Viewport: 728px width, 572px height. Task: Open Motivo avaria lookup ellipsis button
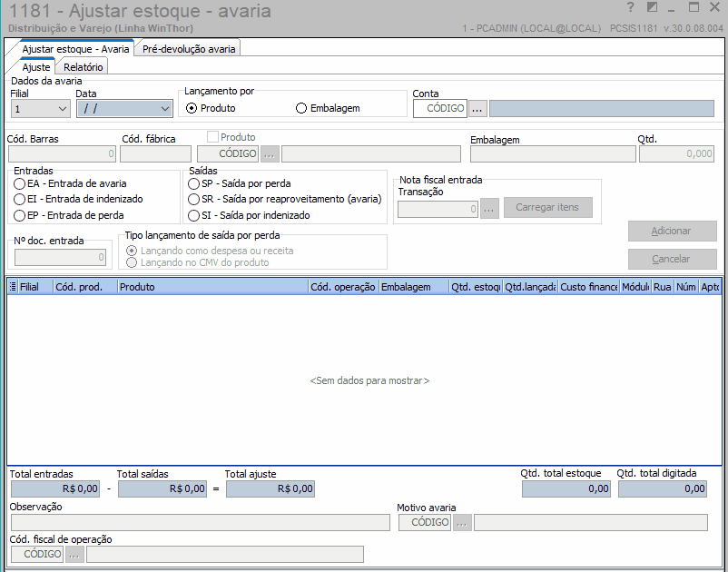(x=462, y=523)
